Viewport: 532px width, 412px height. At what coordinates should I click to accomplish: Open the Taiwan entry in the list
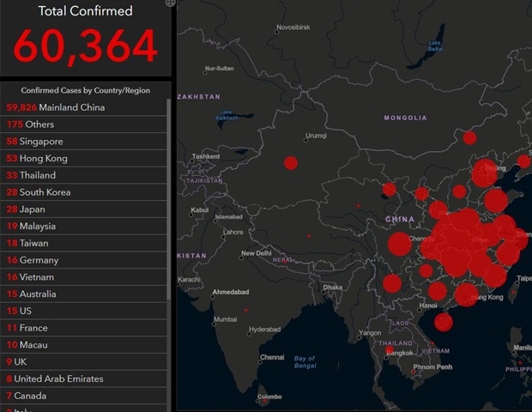pyautogui.click(x=29, y=243)
